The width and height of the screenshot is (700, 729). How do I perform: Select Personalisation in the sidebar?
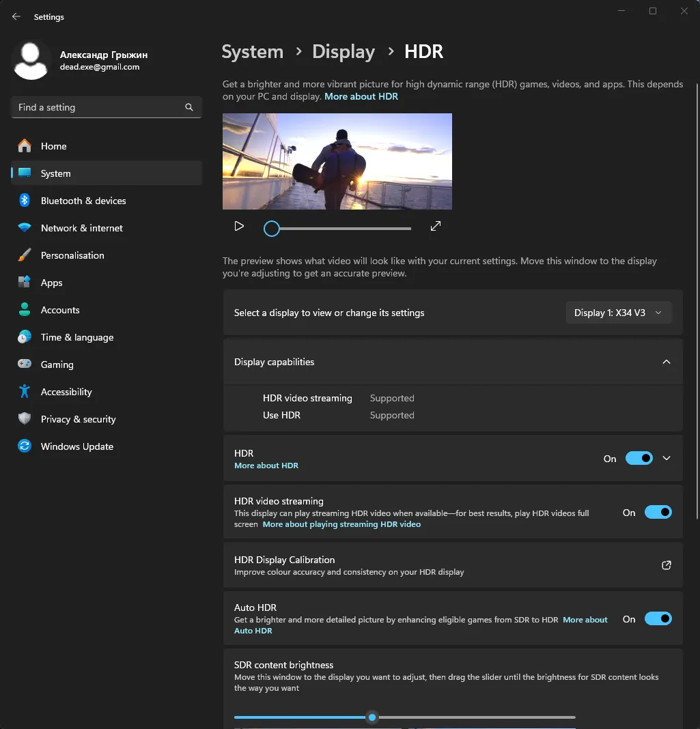pos(72,255)
